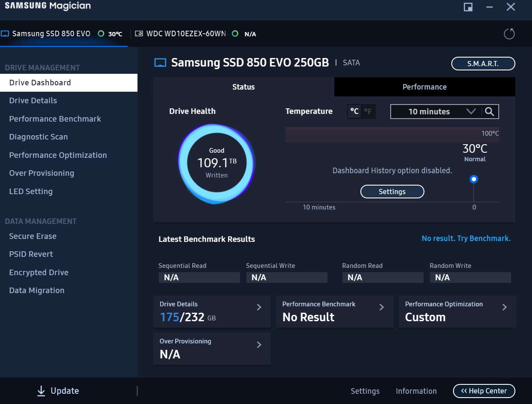Open Diagnostic Scan in the sidebar
This screenshot has width=532, height=404.
[38, 137]
